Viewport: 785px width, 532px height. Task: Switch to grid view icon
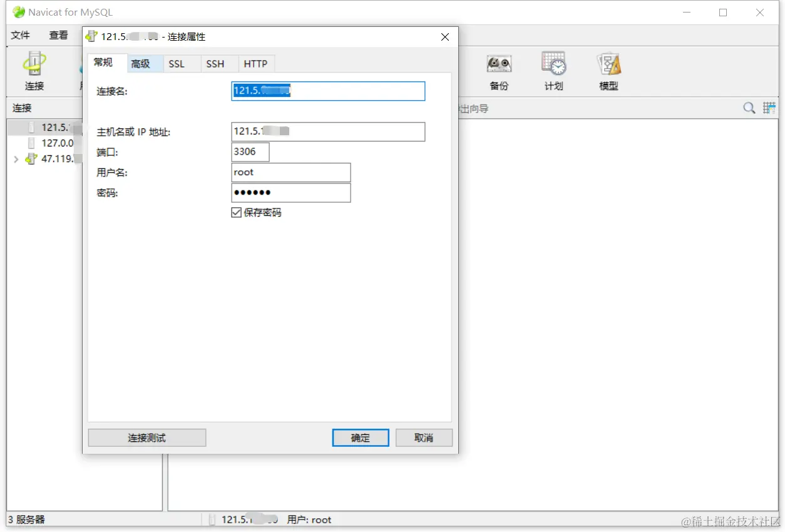tap(769, 108)
